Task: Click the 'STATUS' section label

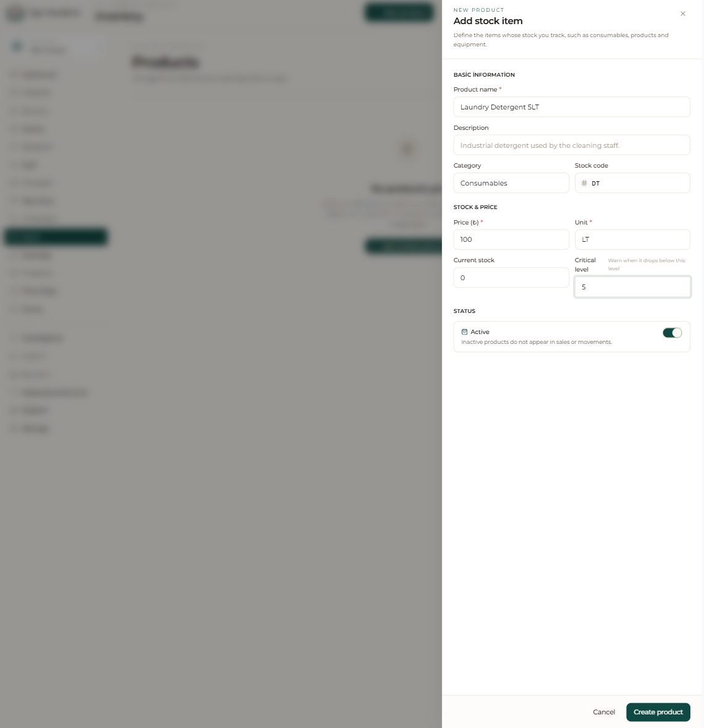Action: pos(464,311)
